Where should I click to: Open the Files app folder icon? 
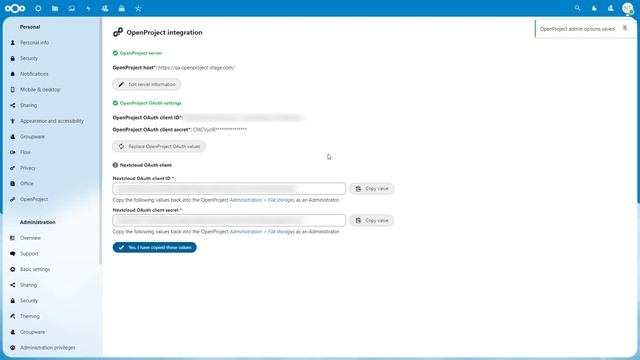[x=55, y=8]
